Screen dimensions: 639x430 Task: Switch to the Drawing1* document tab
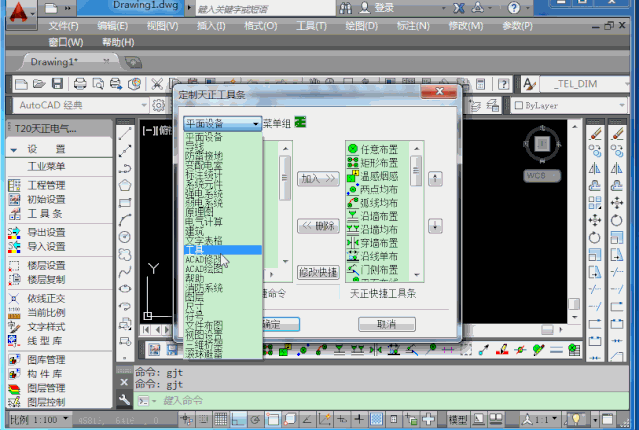coord(54,62)
